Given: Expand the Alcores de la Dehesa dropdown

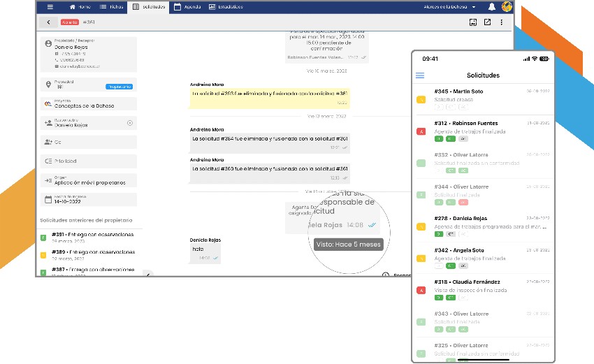Looking at the screenshot, I should click(x=474, y=6).
